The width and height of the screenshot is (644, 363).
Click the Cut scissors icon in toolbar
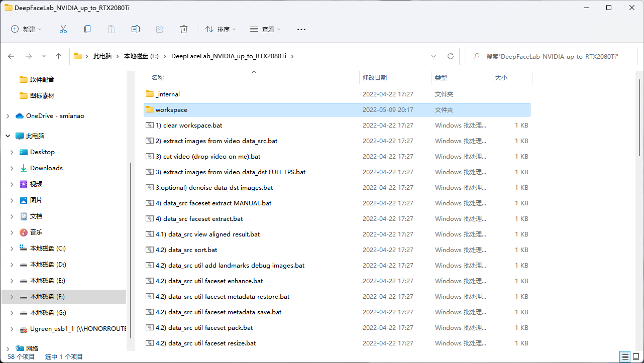pos(63,29)
